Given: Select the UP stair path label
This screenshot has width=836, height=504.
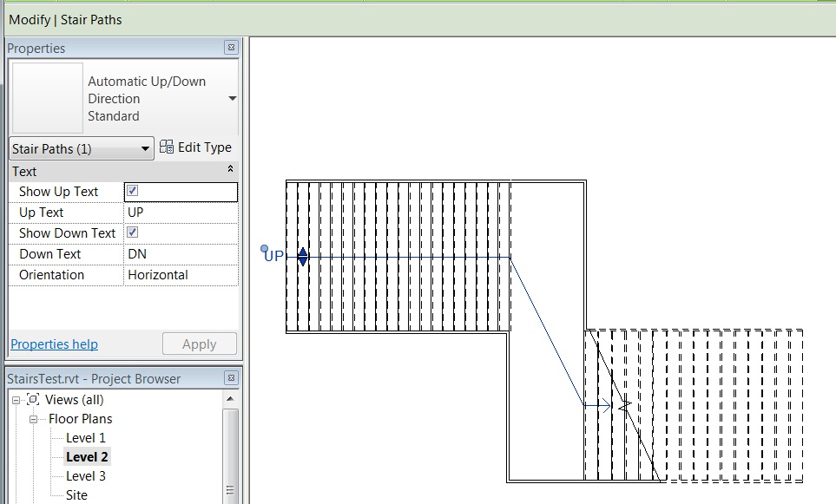Looking at the screenshot, I should pyautogui.click(x=274, y=256).
